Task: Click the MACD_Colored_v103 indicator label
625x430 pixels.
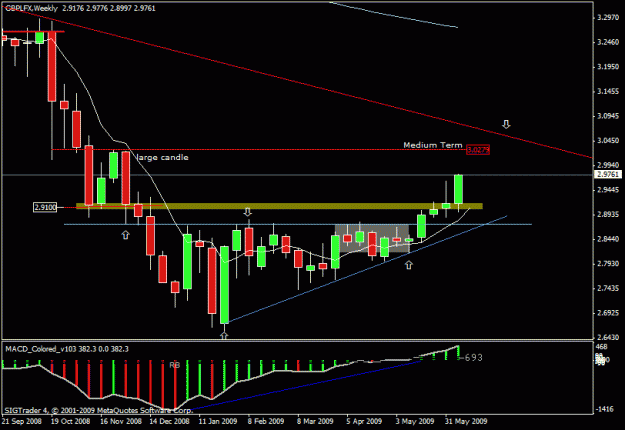Action: (x=67, y=349)
